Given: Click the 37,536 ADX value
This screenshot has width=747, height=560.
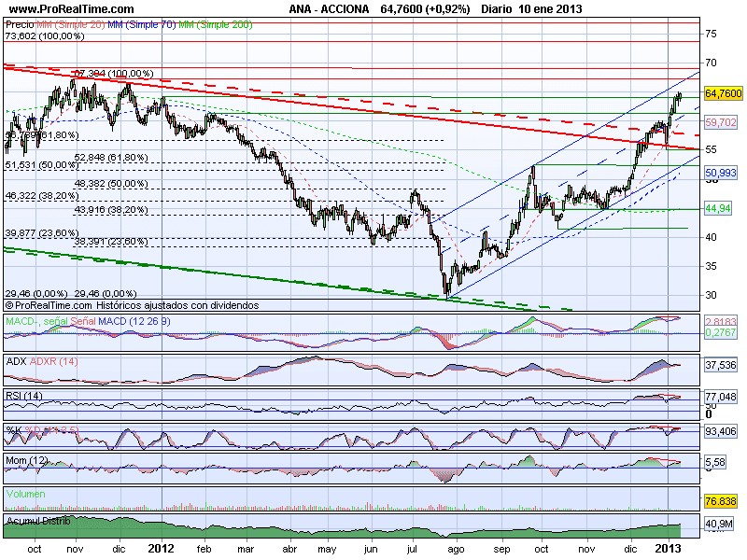Looking at the screenshot, I should (721, 365).
